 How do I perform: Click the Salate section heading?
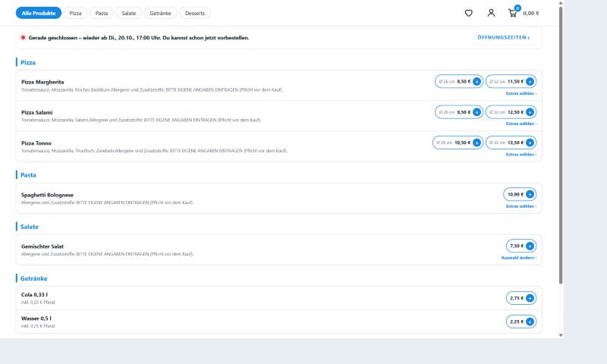[30, 227]
